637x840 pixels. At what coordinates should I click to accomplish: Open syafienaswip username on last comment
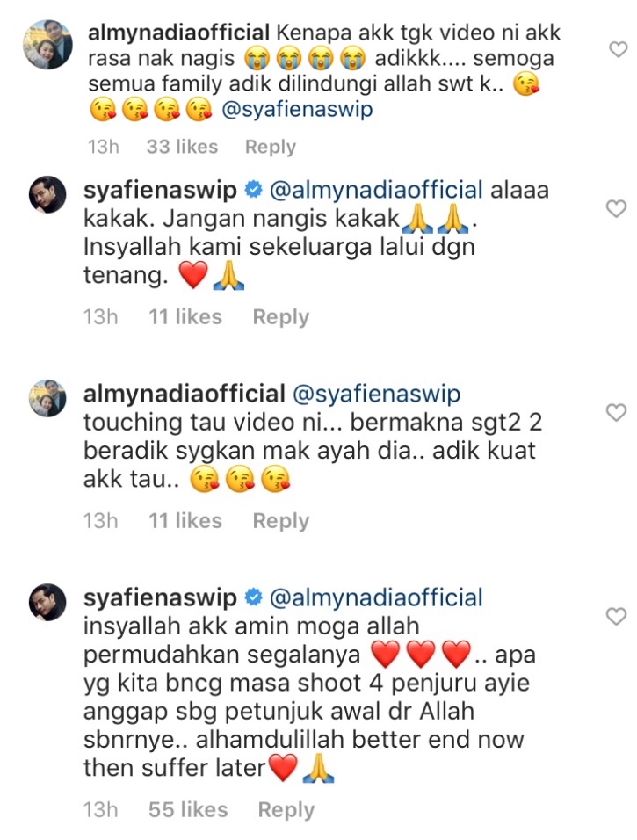(160, 598)
